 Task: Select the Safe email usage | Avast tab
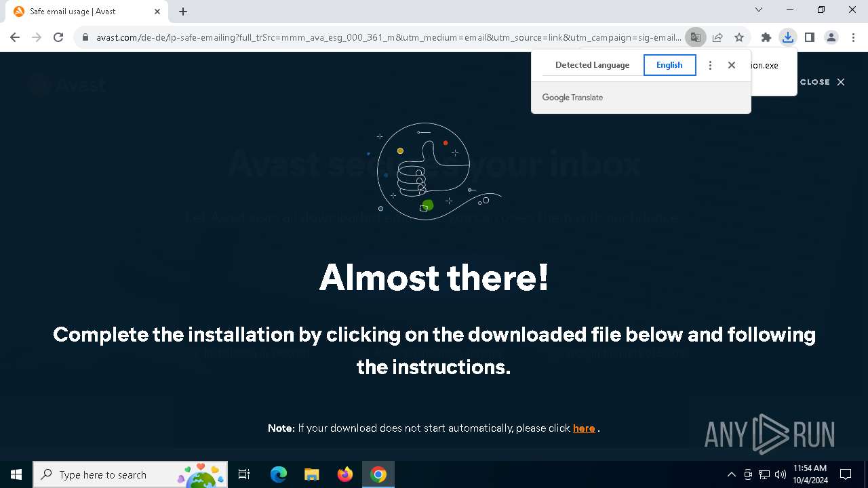tap(87, 12)
